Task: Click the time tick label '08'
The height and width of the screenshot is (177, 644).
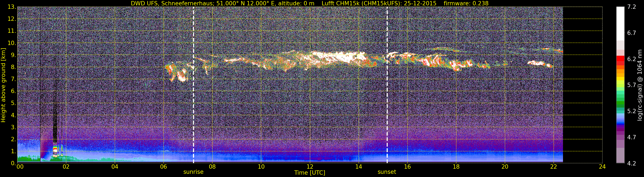Action: click(x=212, y=167)
